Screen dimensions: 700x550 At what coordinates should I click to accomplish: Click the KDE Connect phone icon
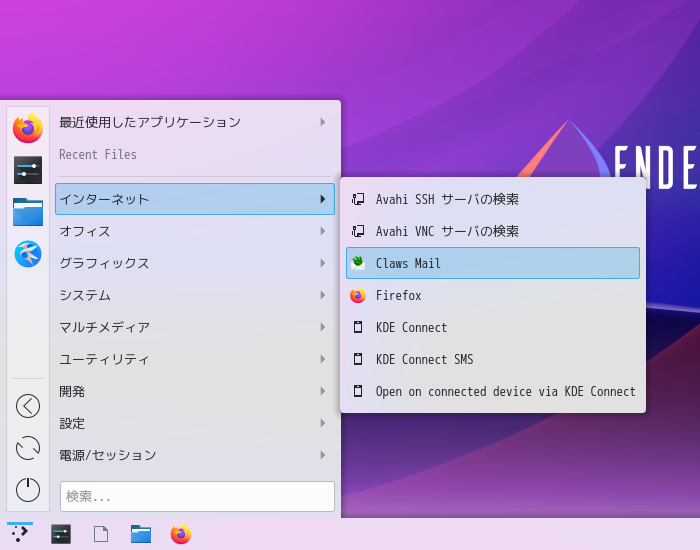click(358, 327)
